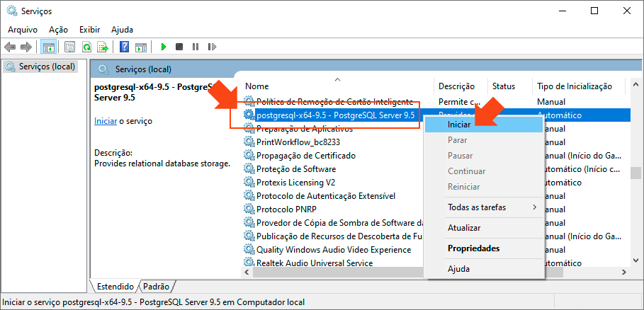Click the Forward arrow in the toolbar

pos(26,47)
